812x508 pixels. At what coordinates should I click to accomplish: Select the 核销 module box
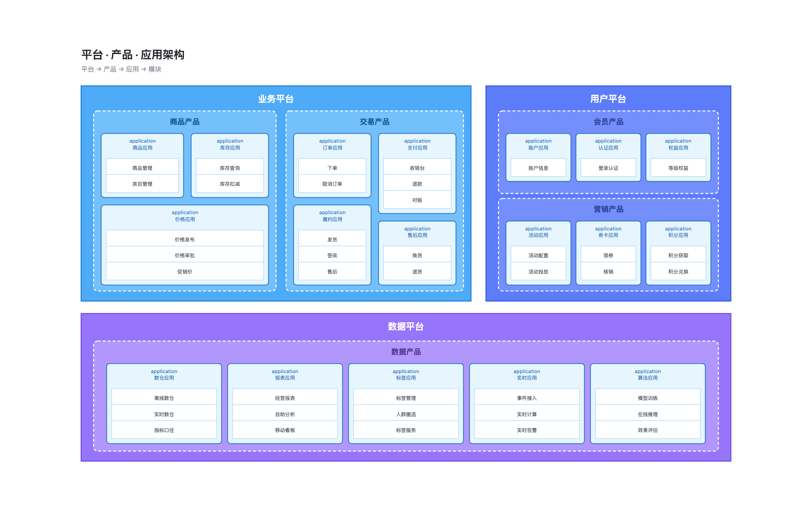[x=608, y=271]
